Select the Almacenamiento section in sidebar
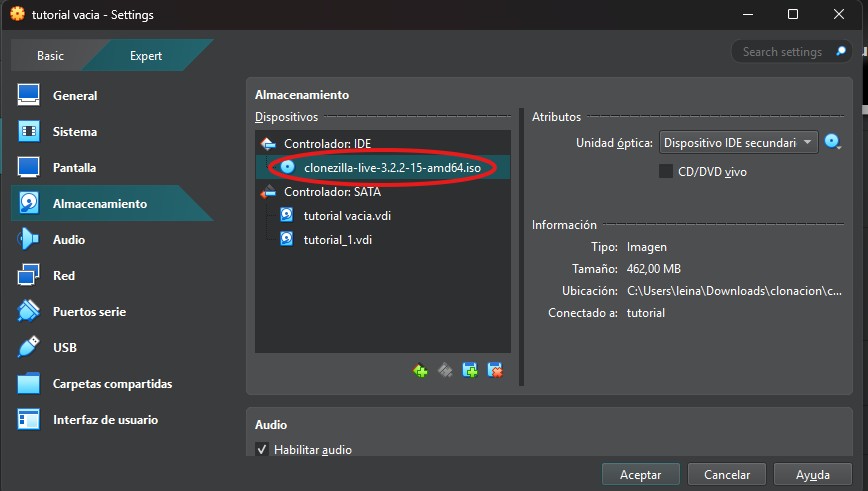 (x=111, y=203)
